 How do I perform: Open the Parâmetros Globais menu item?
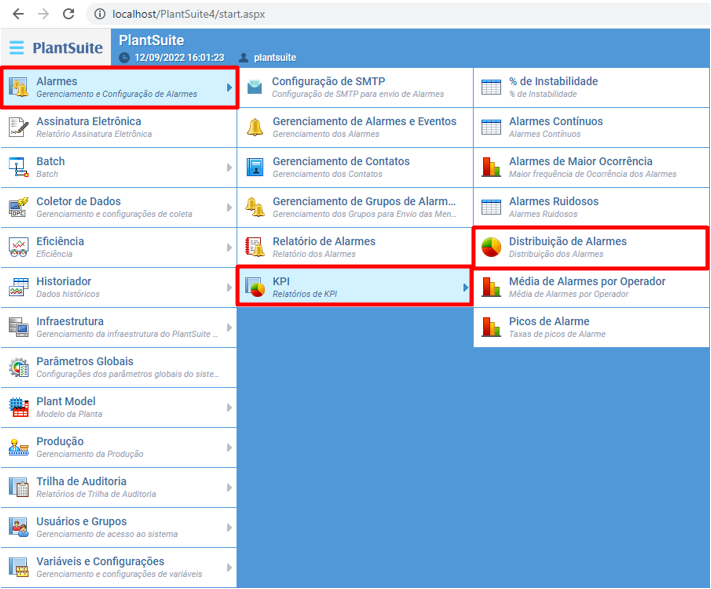(x=119, y=367)
